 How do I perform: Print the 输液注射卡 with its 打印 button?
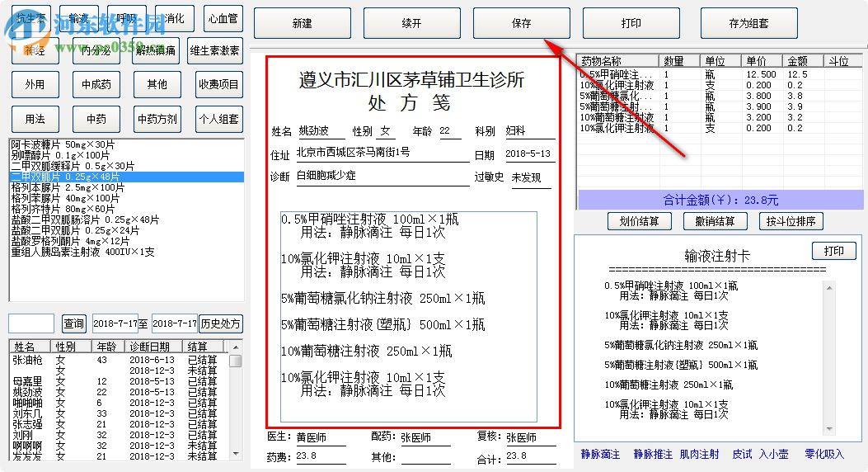(x=833, y=251)
